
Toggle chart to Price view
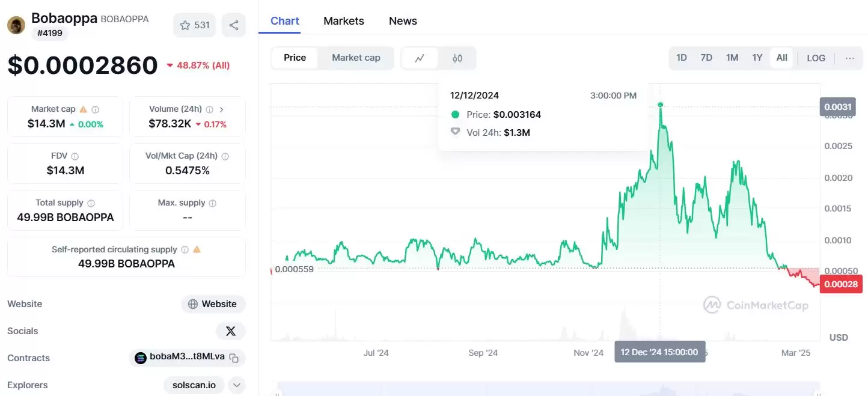coord(295,58)
